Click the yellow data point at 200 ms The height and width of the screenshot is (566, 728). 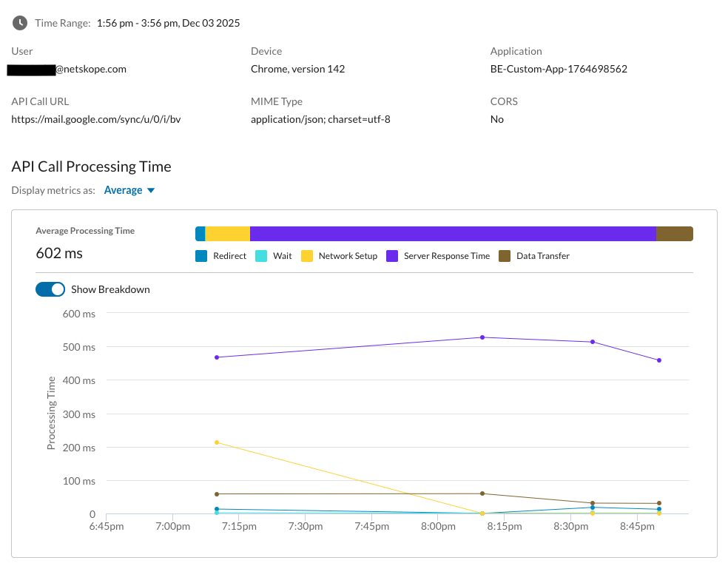coord(217,442)
